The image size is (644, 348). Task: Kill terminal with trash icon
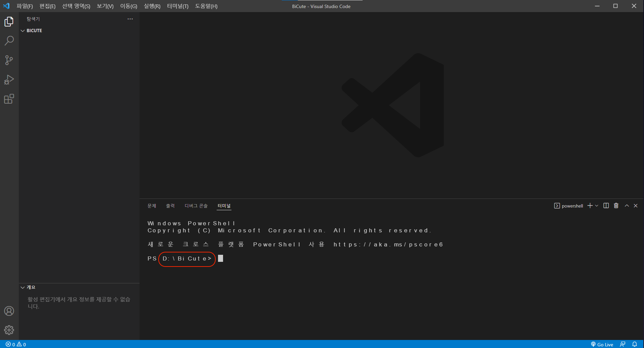(616, 206)
